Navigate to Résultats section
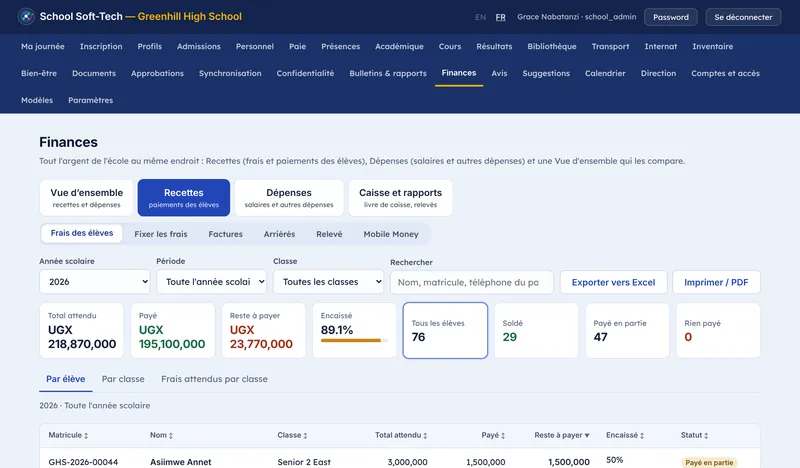This screenshot has width=800, height=468. pyautogui.click(x=494, y=46)
